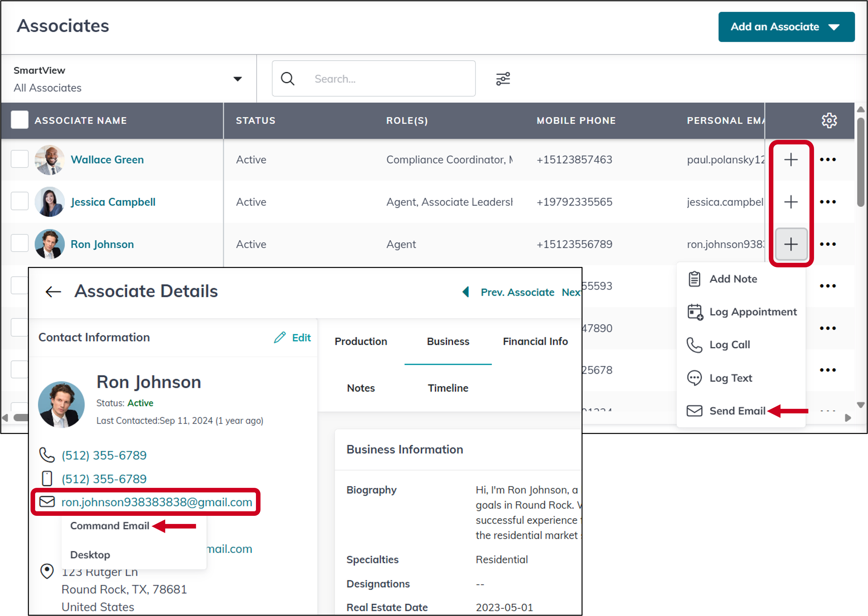Click plus icon in Ron Johnson row

791,244
